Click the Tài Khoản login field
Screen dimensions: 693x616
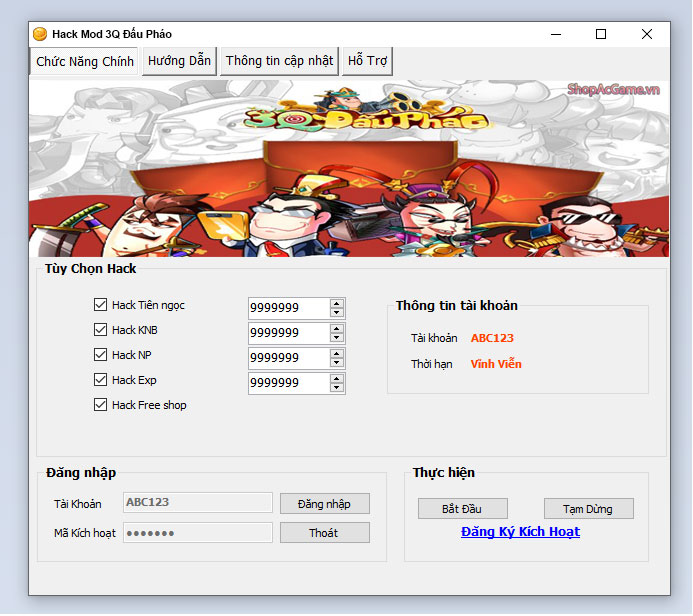click(198, 502)
